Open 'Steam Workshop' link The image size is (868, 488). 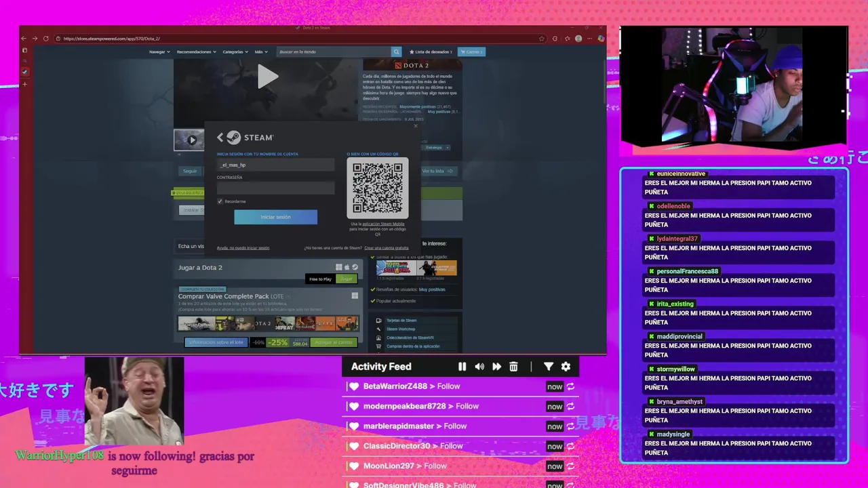(401, 329)
